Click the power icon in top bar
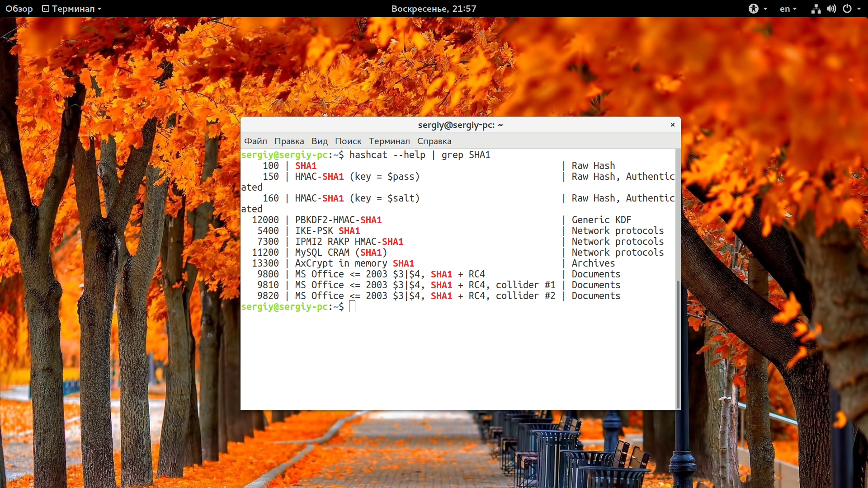Viewport: 868px width, 488px height. coord(847,9)
